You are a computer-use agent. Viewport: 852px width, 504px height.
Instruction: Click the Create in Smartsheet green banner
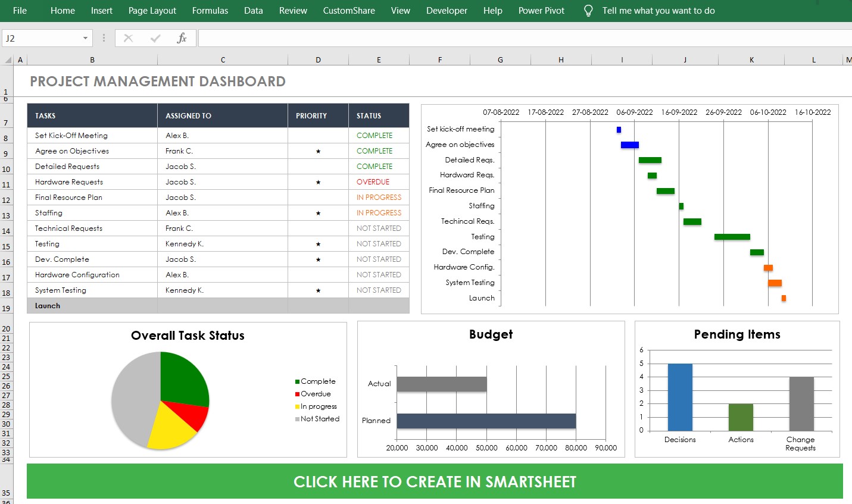point(435,481)
